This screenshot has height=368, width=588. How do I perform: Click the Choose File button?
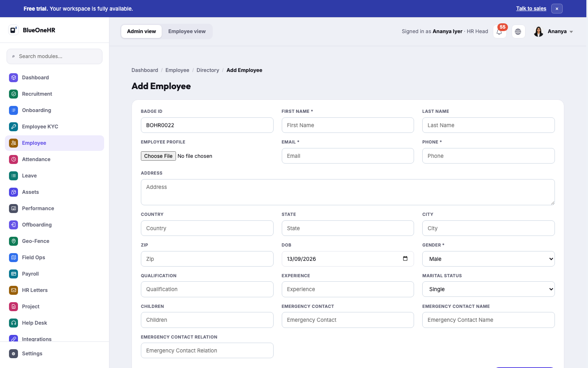158,156
